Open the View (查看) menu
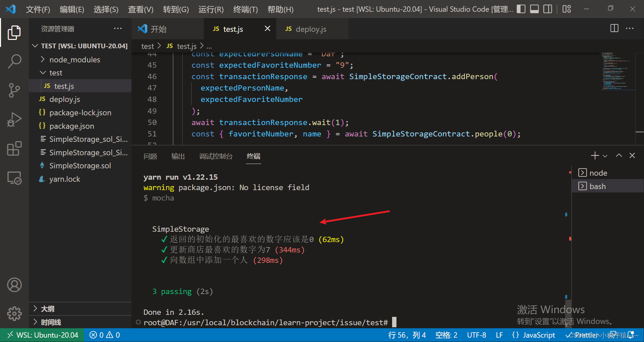Screen dimensions: 644x342 pos(141,9)
